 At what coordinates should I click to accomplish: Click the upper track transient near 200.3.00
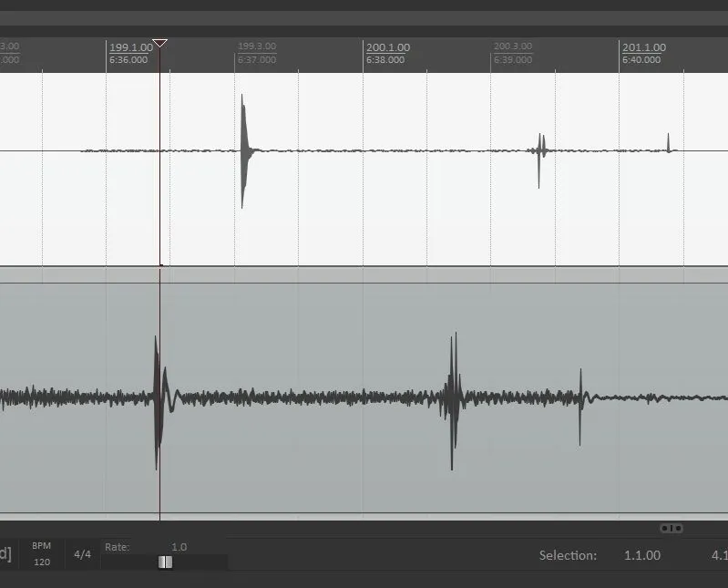click(539, 150)
